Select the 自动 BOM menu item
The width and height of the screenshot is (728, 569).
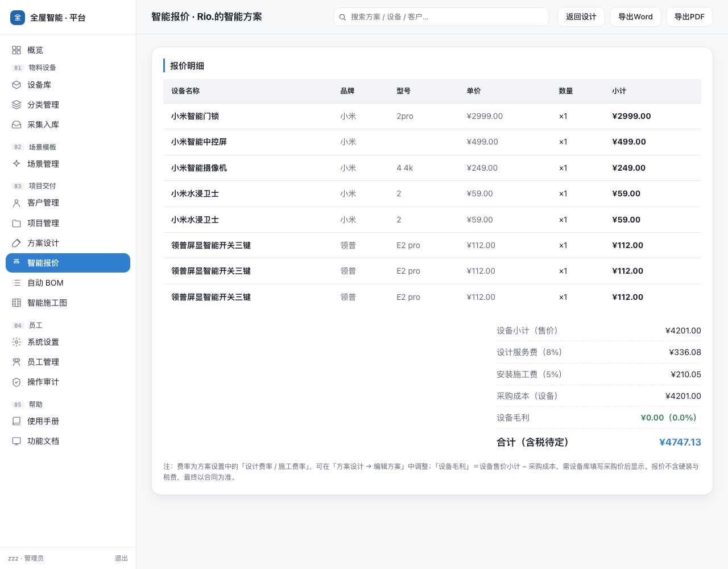click(x=68, y=283)
